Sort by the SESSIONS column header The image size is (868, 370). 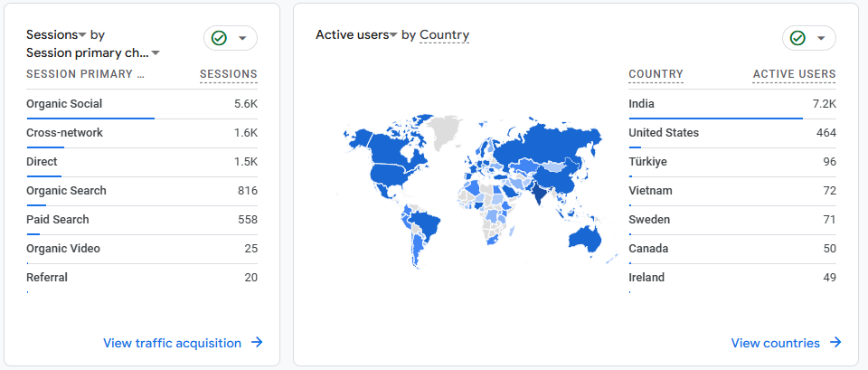click(228, 74)
